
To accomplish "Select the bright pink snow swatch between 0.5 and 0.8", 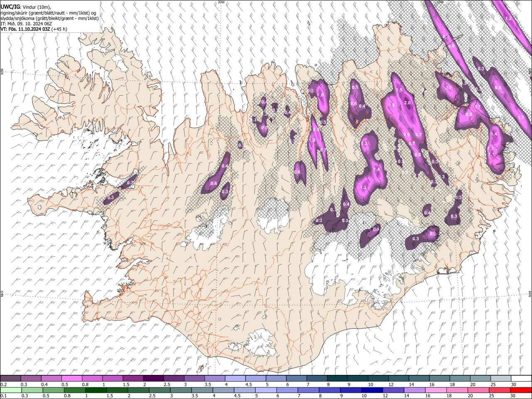I will click(x=72, y=378).
